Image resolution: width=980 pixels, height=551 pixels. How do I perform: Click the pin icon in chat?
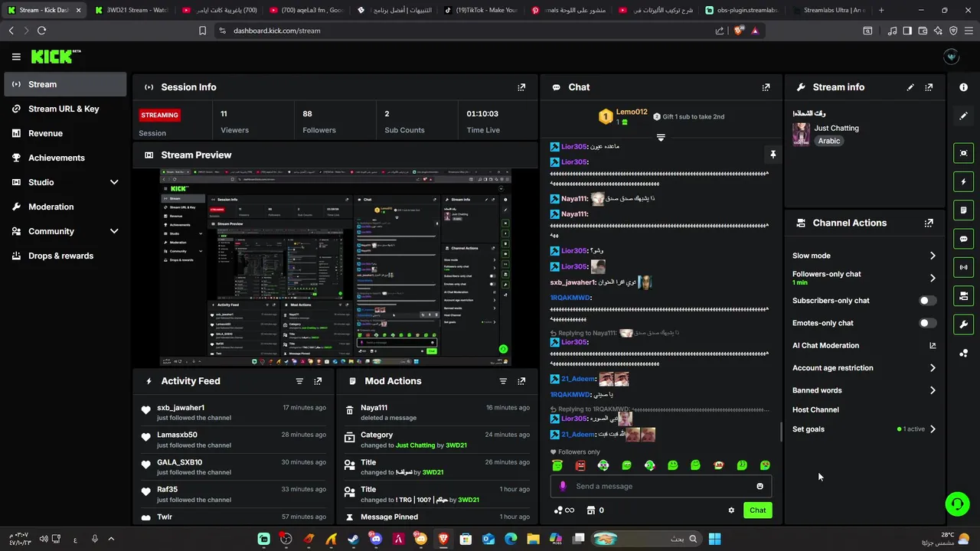click(773, 155)
